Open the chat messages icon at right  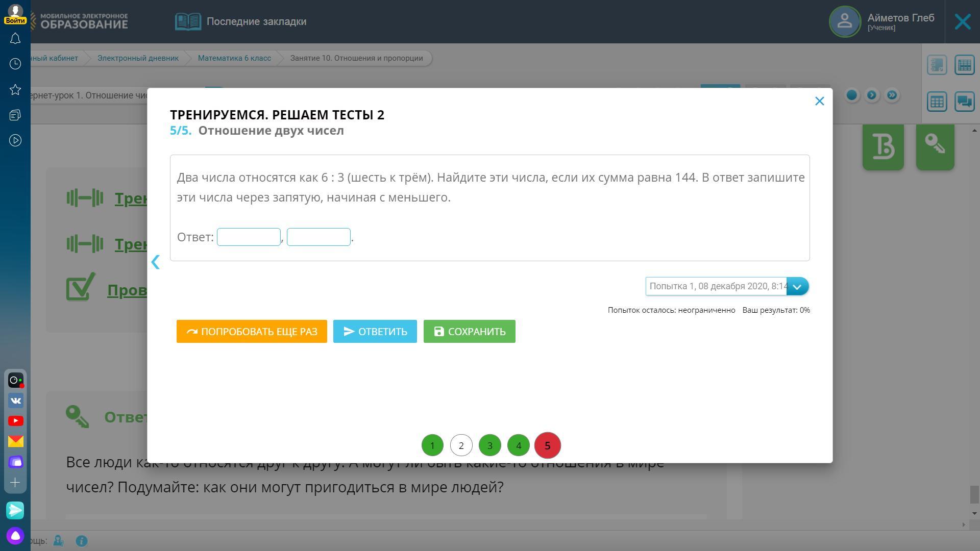pos(964,101)
